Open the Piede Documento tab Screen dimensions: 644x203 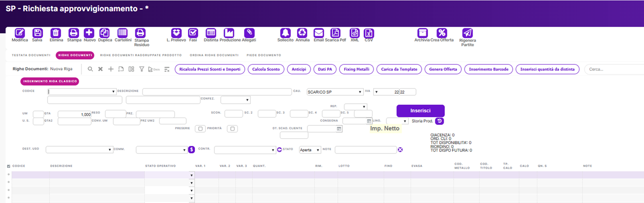click(263, 55)
